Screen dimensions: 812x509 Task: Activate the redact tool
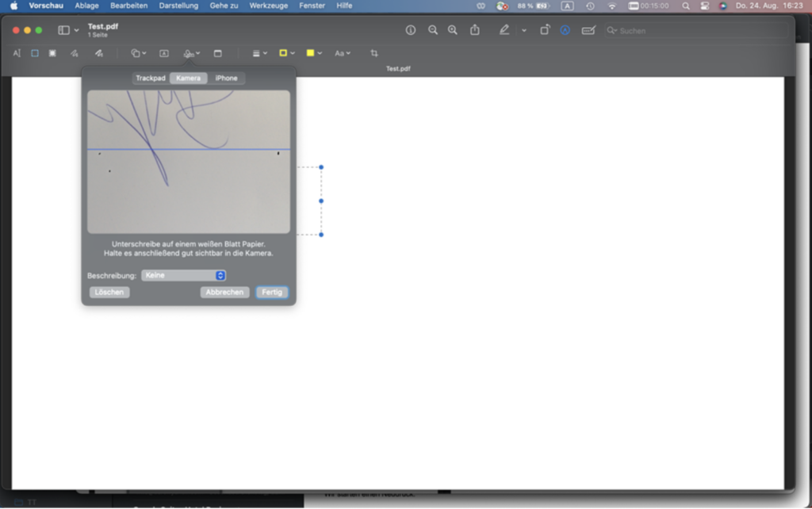point(52,53)
